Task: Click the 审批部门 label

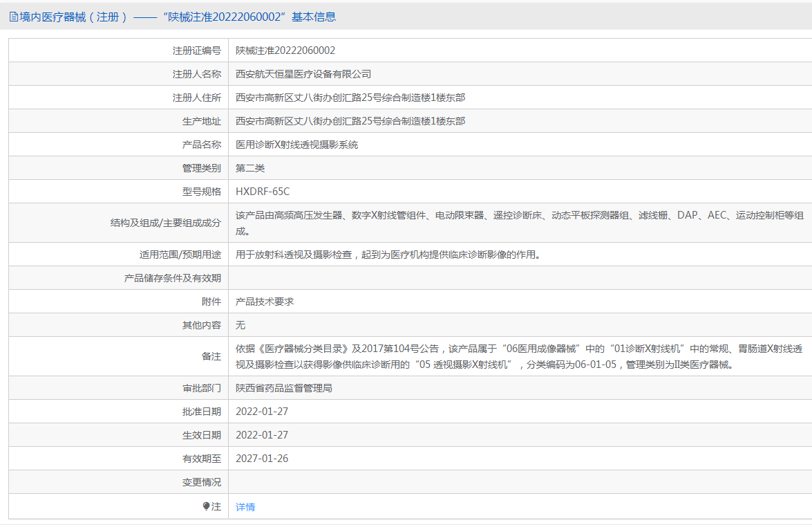Action: pyautogui.click(x=202, y=387)
